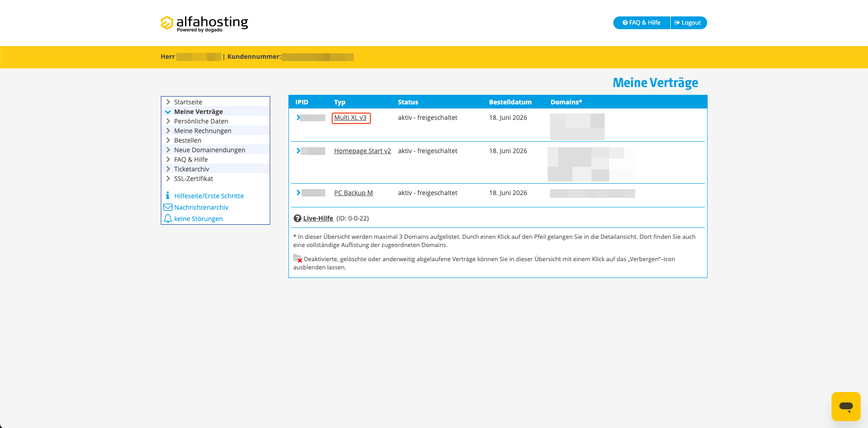Open Persönliche Daten menu item

[x=201, y=121]
